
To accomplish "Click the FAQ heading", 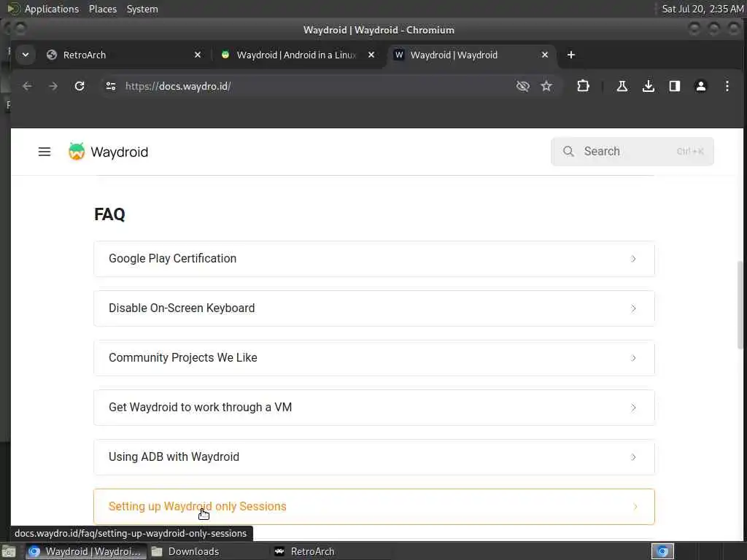I will point(109,214).
